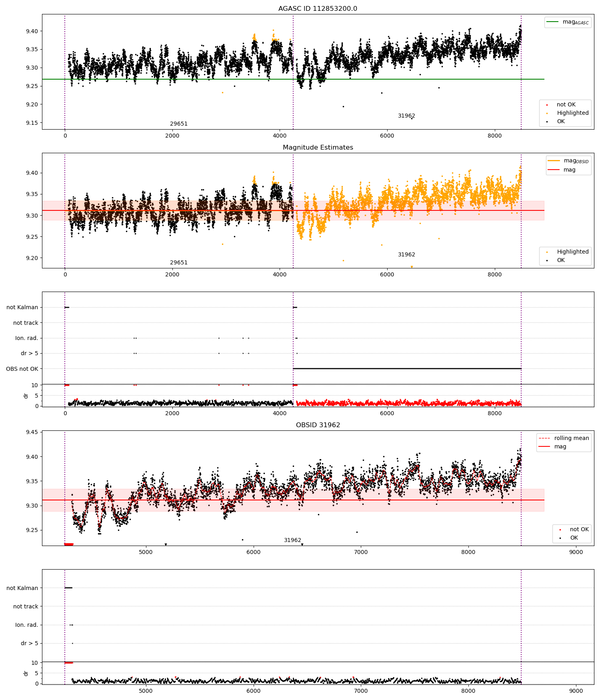This screenshot has height=700, width=600.
Task: Select the 9.40 tick in Magnitude Estimates plot
Action: (32, 173)
